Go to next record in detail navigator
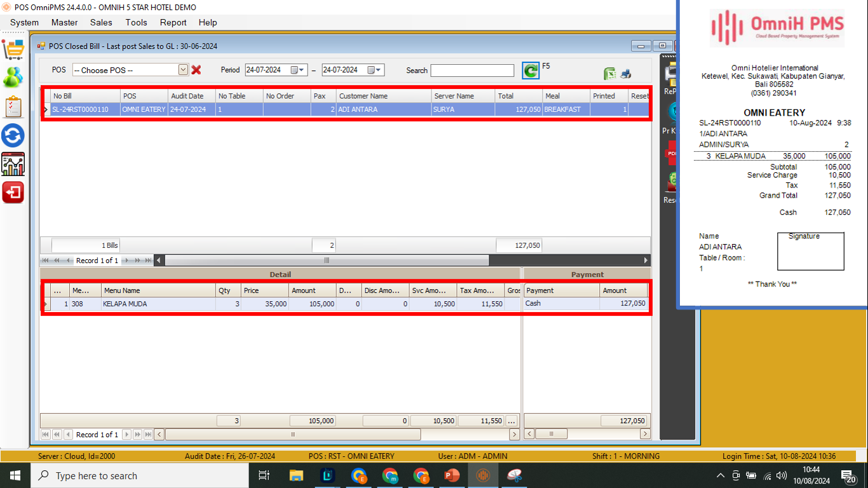This screenshot has width=868, height=488. (126, 435)
